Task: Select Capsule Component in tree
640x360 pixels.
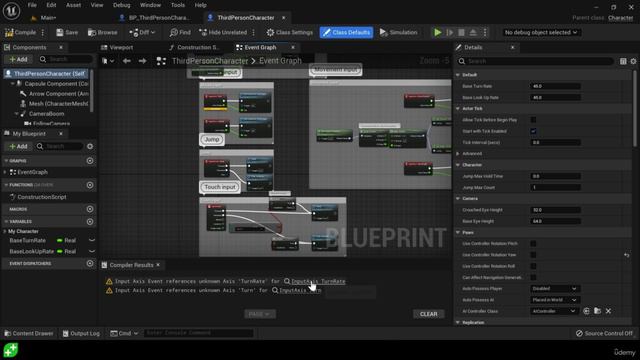Action: tap(52, 84)
